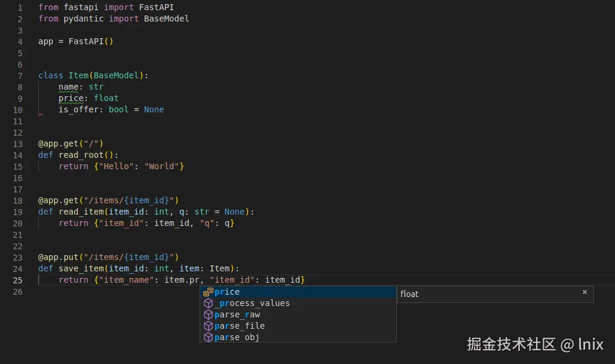
Task: Click the method cube icon for _process_values
Action: point(208,303)
